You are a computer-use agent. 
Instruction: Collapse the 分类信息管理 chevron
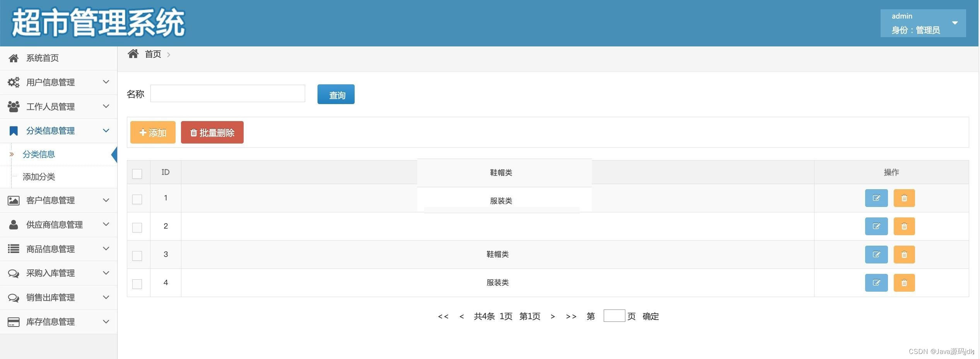(x=106, y=130)
